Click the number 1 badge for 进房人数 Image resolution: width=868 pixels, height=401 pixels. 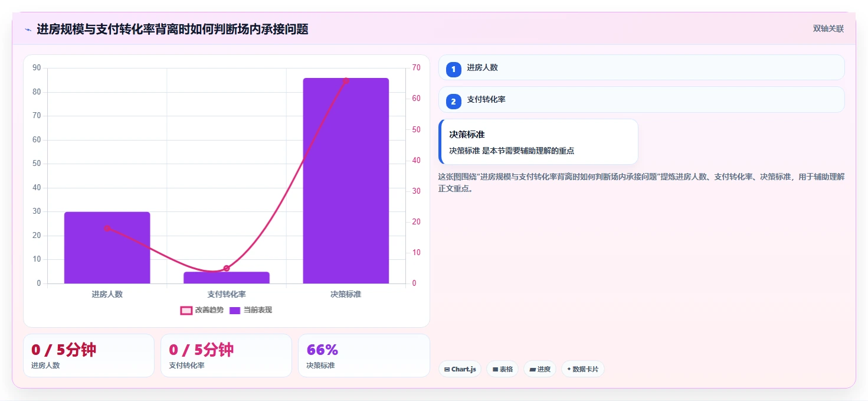[453, 70]
